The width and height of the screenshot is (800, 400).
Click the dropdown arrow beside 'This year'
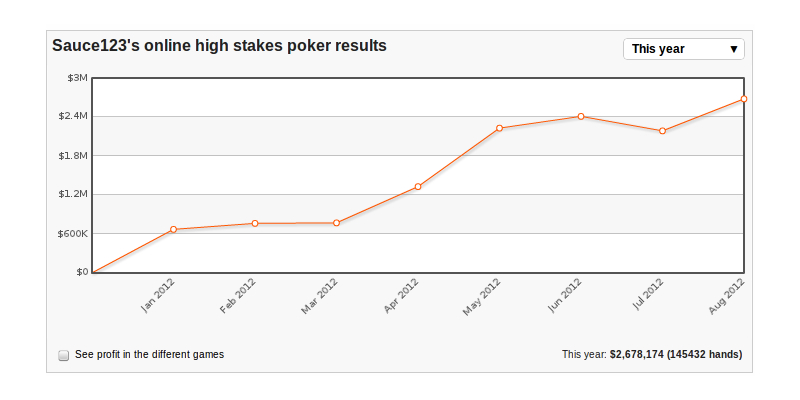coord(734,49)
